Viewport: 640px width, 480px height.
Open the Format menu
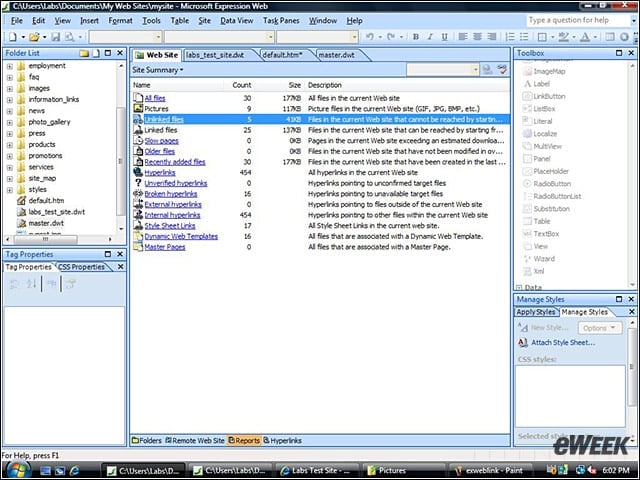(x=120, y=20)
